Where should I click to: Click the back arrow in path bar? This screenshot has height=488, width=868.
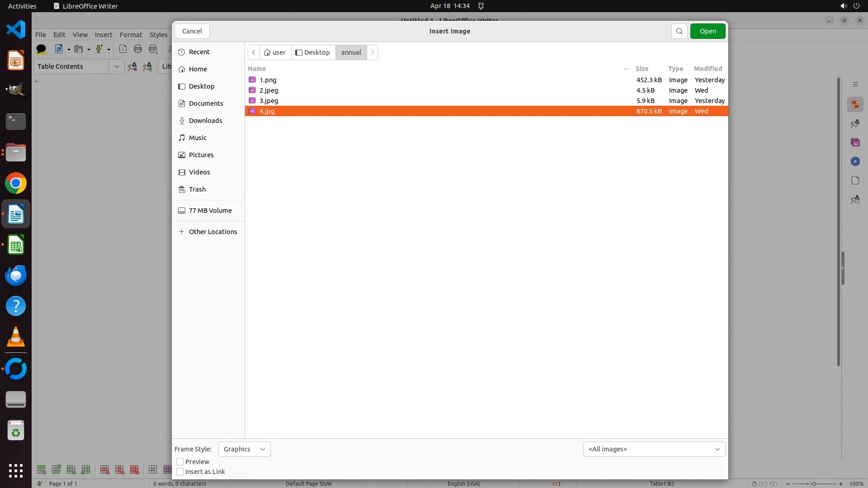(254, 52)
